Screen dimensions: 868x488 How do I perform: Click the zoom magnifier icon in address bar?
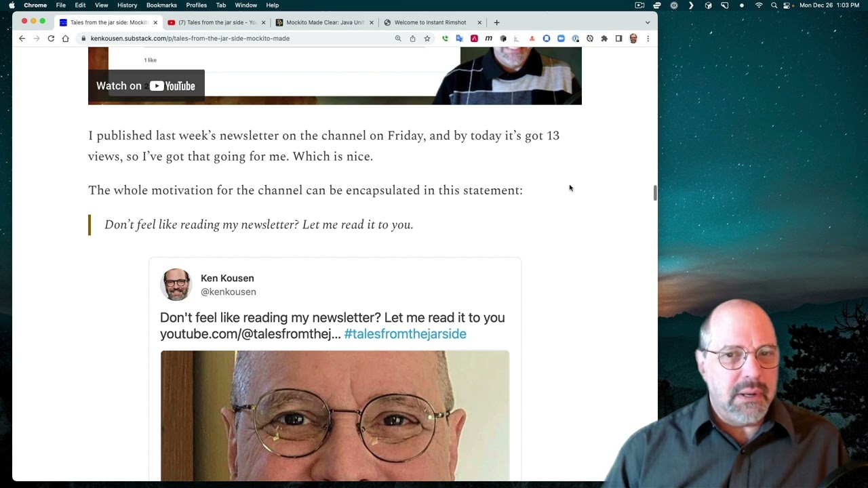tap(398, 39)
